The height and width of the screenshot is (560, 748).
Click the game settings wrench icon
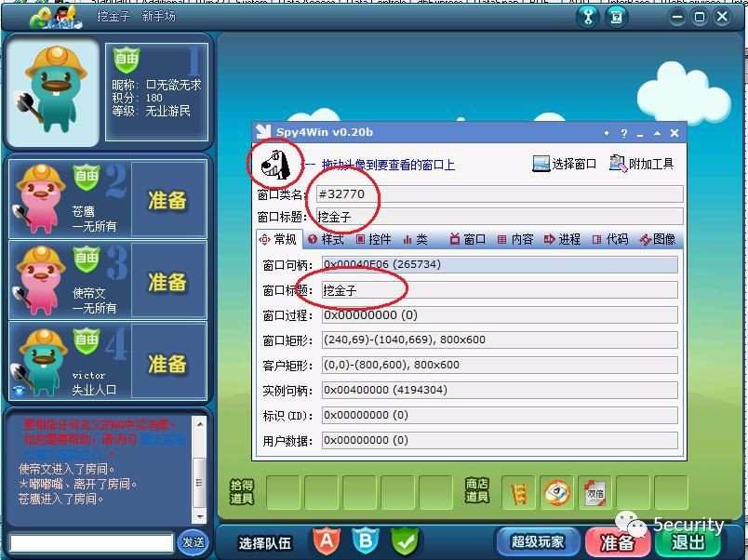point(588,17)
